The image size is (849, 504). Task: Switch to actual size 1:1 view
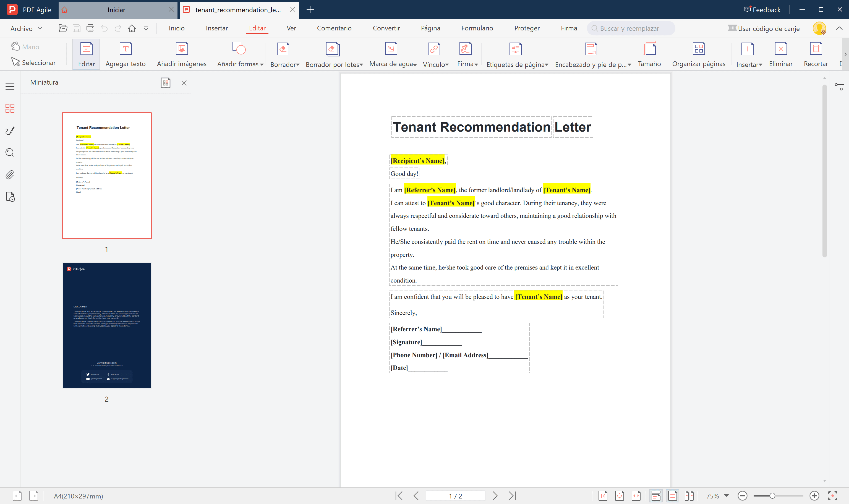click(x=603, y=495)
